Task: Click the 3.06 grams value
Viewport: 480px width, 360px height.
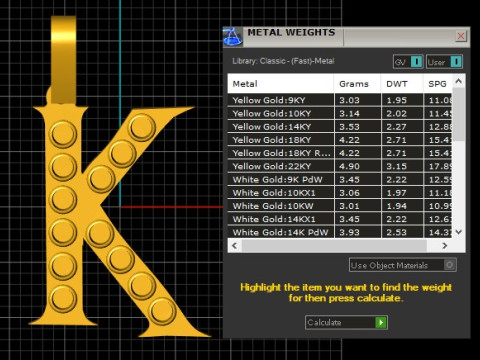Action: click(349, 193)
